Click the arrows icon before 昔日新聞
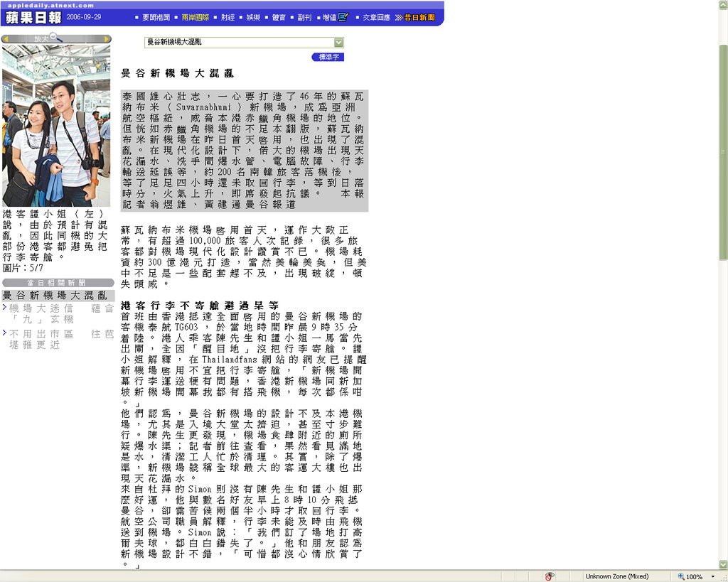Image resolution: width=728 pixels, height=582 pixels. (399, 17)
